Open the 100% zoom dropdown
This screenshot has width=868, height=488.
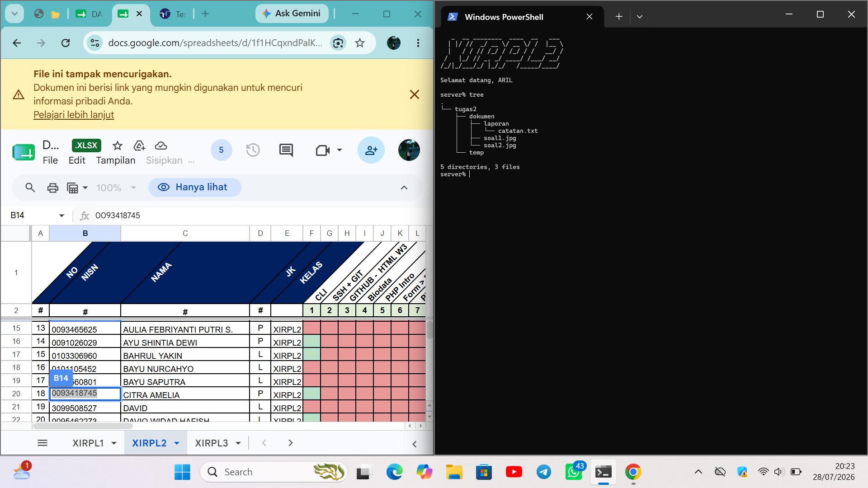[x=116, y=188]
